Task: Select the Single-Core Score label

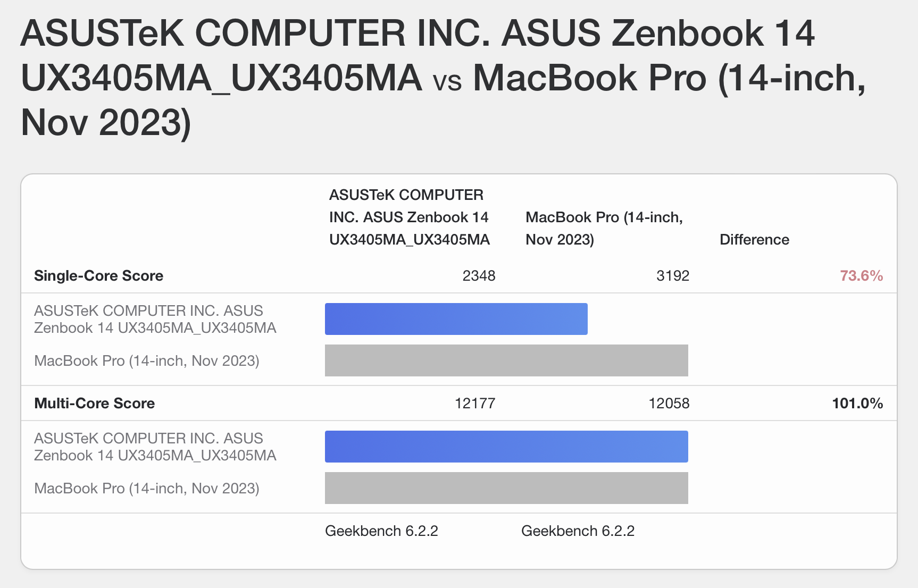Action: pyautogui.click(x=98, y=275)
